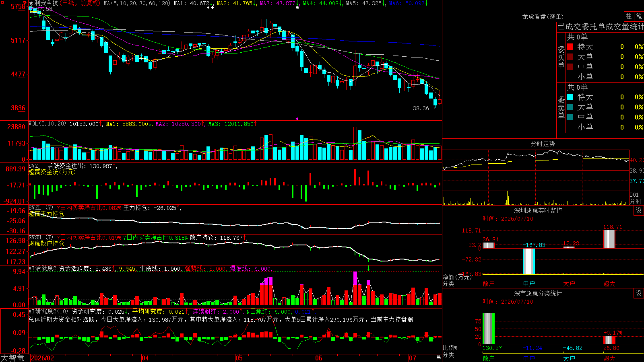Image resolution: width=644 pixels, height=362 pixels.
Task: Click the MA2: 41.765 value
Action: 235,3
